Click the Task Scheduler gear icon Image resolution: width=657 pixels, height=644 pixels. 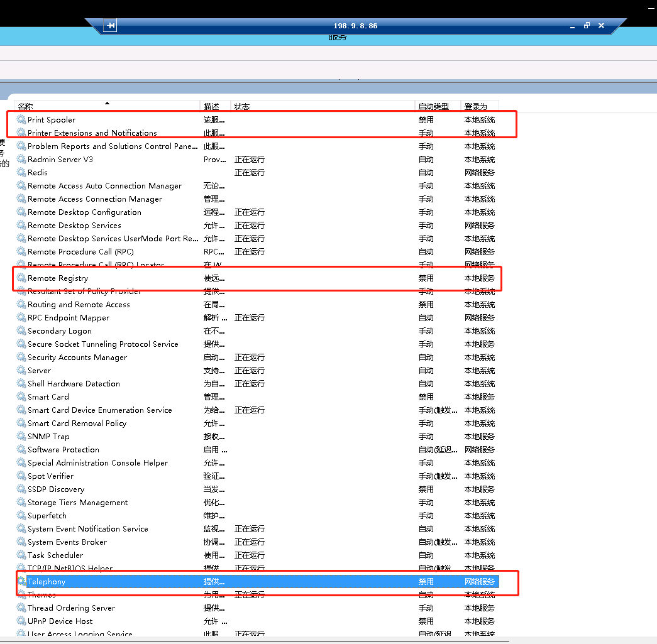21,555
